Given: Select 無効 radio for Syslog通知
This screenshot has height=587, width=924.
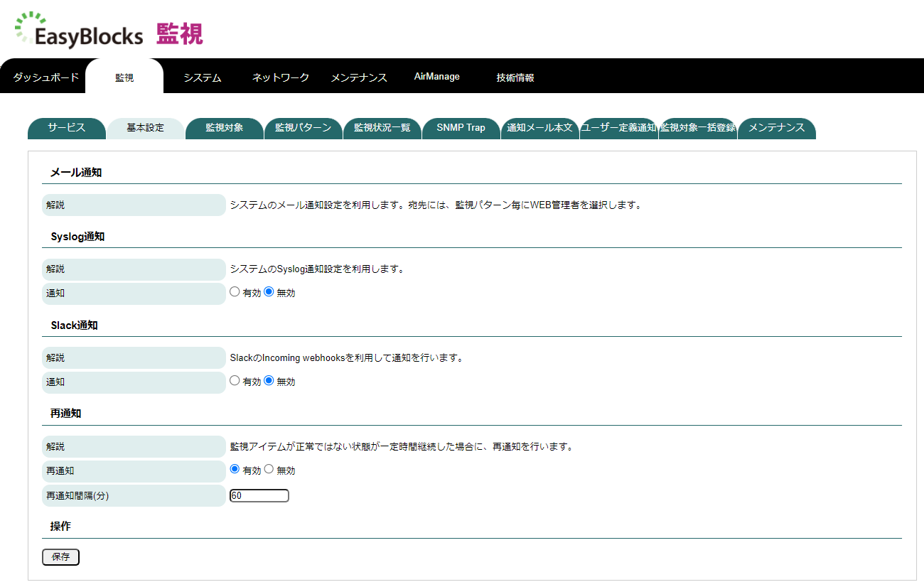Looking at the screenshot, I should point(269,291).
